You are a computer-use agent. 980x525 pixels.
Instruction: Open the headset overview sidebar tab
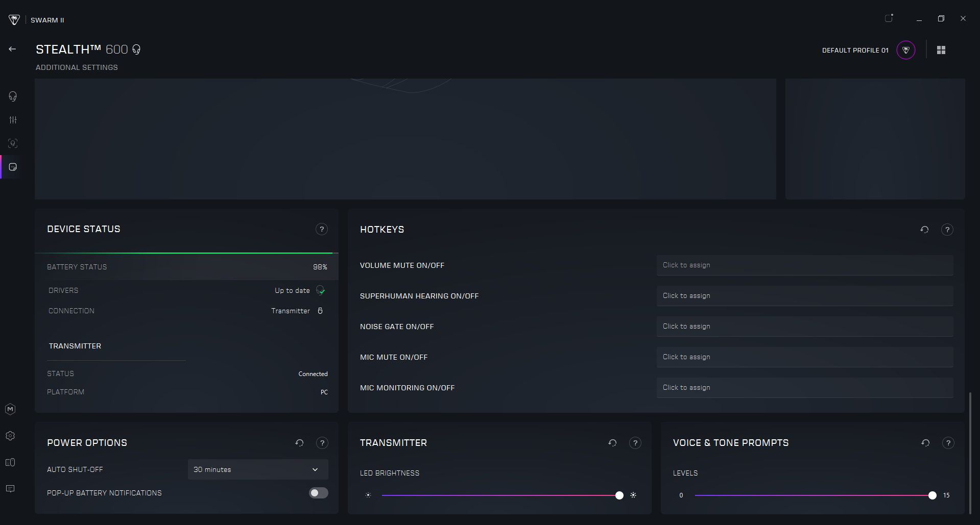coord(13,96)
